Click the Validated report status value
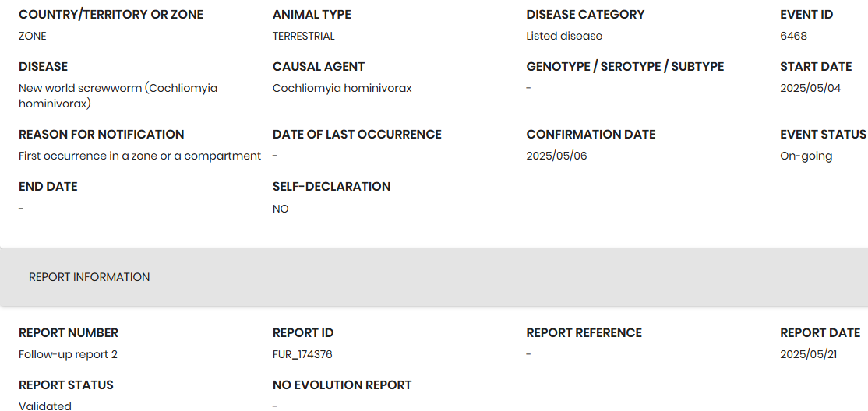The height and width of the screenshot is (411, 868). [x=45, y=406]
